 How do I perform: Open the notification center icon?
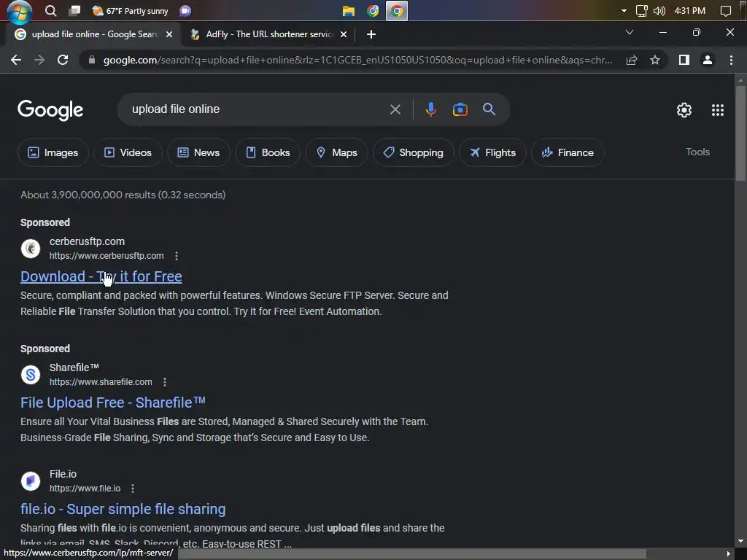pos(726,11)
